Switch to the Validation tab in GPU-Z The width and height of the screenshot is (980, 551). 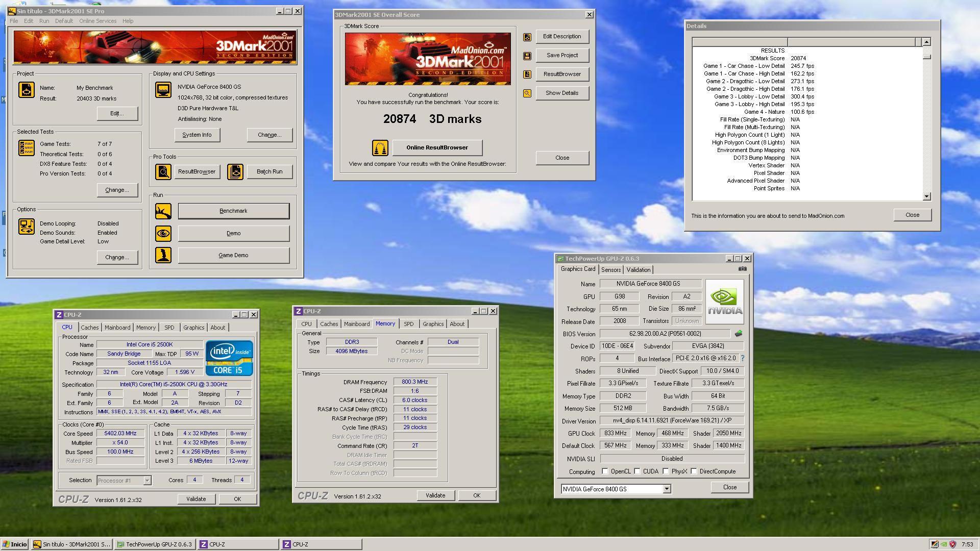point(639,270)
